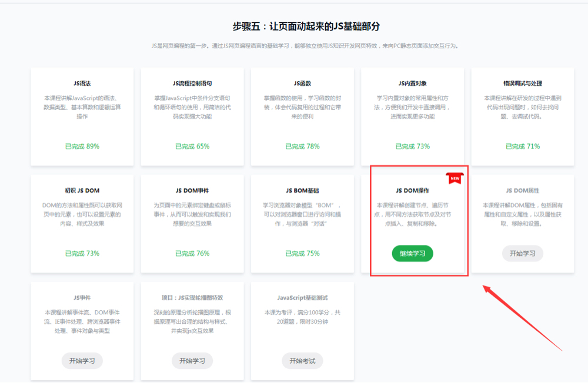The height and width of the screenshot is (383, 588).
Task: Click the 初识 JS DOM card description text
Action: (x=82, y=214)
